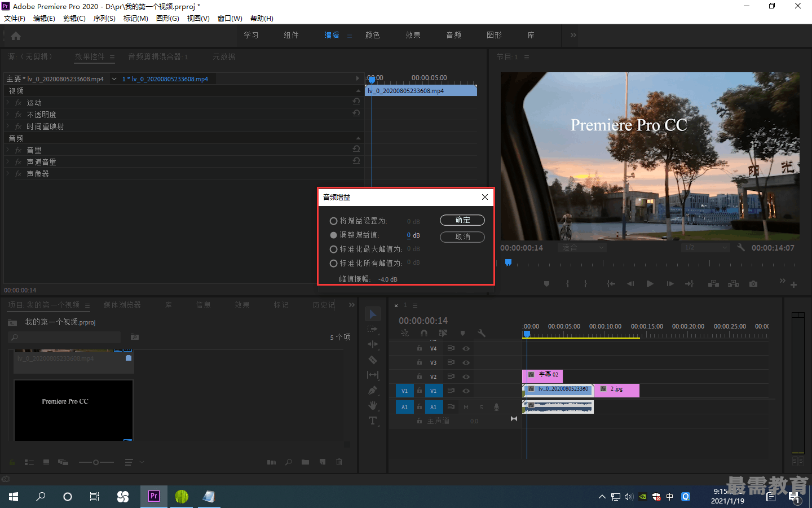The image size is (812, 508).
Task: Click the Home icon in workspace bar
Action: [x=15, y=36]
